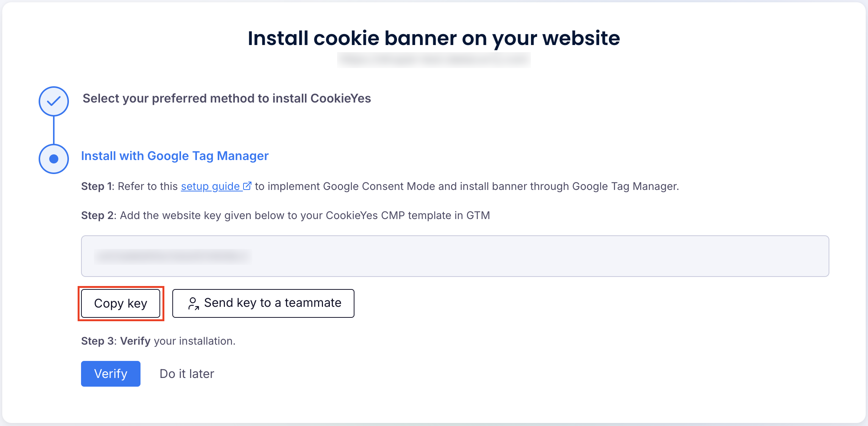Click the external link icon beside setup guide
The width and height of the screenshot is (868, 426).
[247, 186]
